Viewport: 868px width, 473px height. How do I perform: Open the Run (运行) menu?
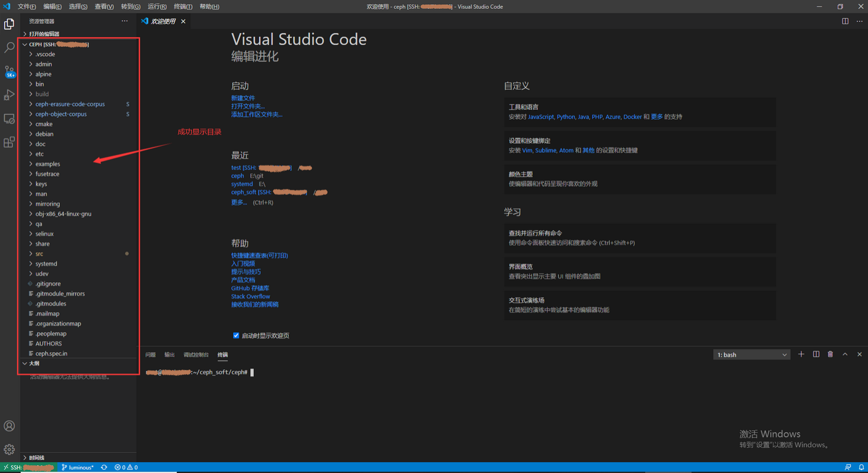pos(157,7)
